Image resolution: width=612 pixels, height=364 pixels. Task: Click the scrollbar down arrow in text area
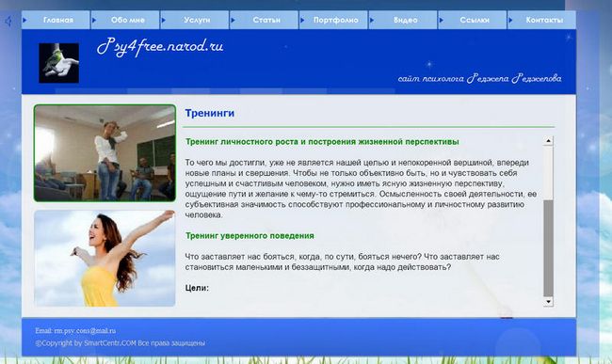pos(548,301)
